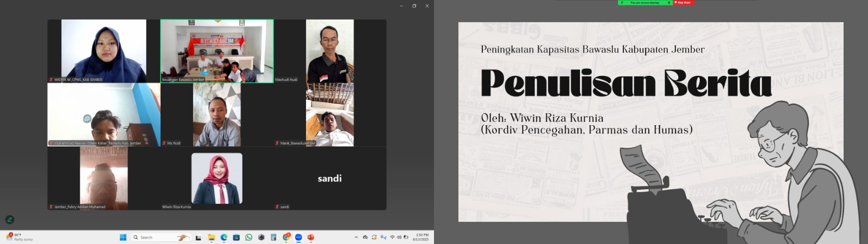
Task: Click the dark cube app icon on the taskbar
Action: click(x=261, y=237)
